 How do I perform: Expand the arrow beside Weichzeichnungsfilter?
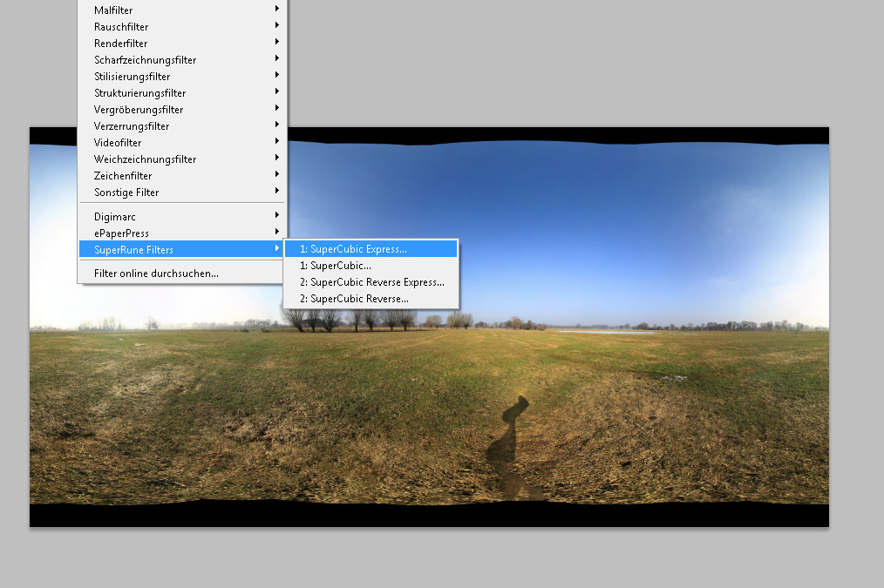pyautogui.click(x=277, y=159)
